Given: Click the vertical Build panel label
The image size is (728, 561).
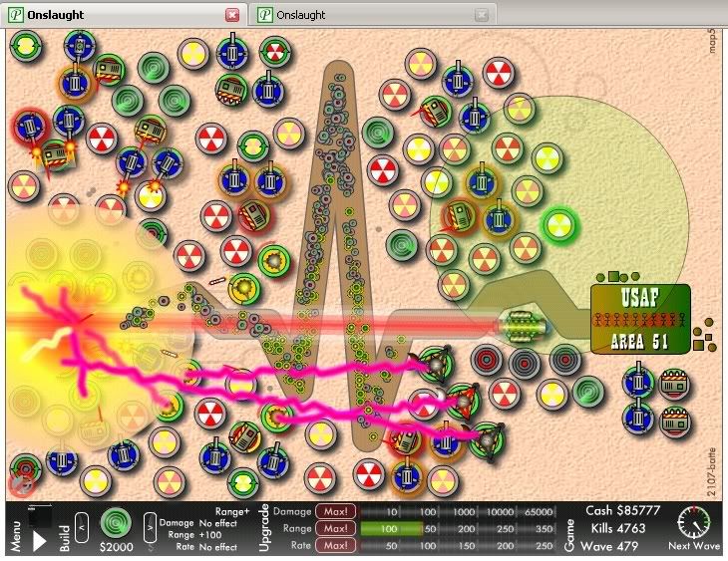Looking at the screenshot, I should tap(64, 538).
